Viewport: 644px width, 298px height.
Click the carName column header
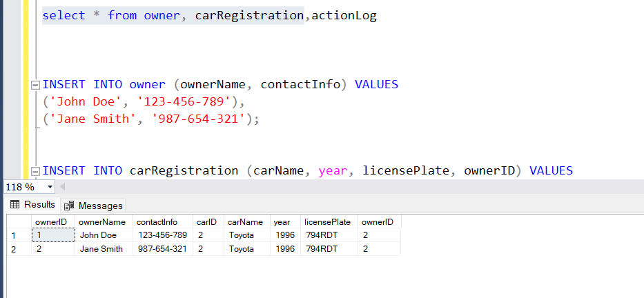(x=247, y=222)
